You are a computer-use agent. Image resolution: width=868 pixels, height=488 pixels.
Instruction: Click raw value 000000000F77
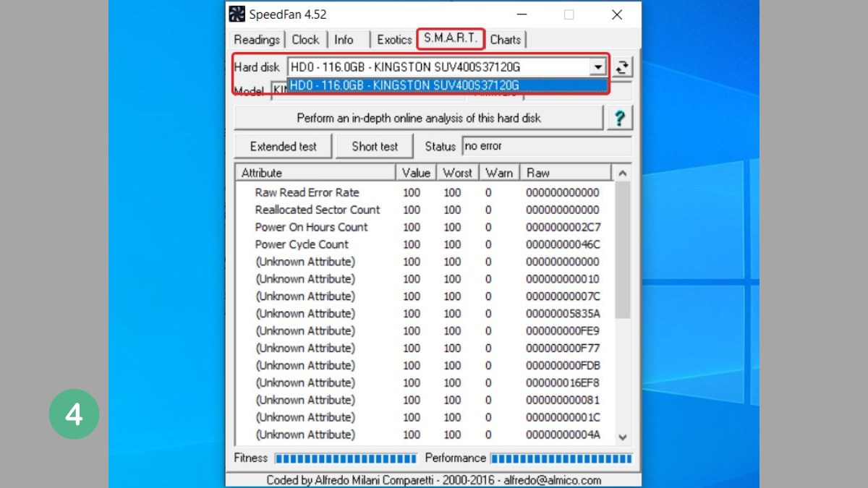(563, 348)
